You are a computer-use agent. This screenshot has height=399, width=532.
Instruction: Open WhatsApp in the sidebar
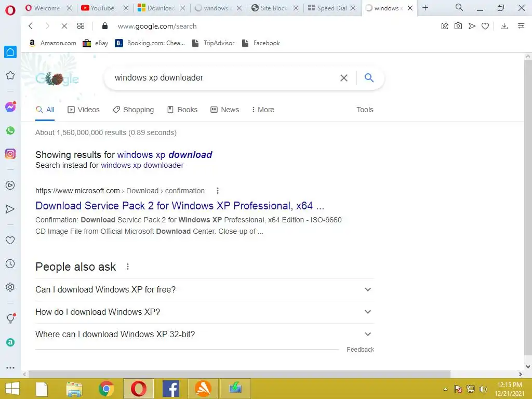[x=10, y=130]
